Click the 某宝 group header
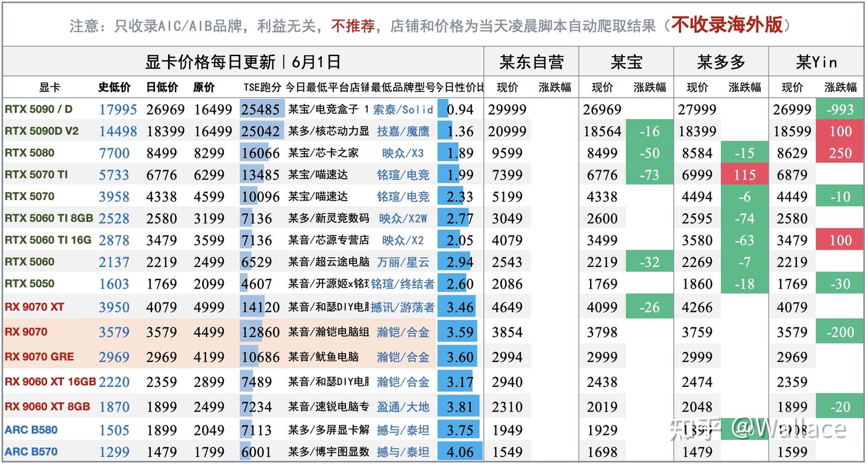Image resolution: width=868 pixels, height=464 pixels. [x=626, y=61]
